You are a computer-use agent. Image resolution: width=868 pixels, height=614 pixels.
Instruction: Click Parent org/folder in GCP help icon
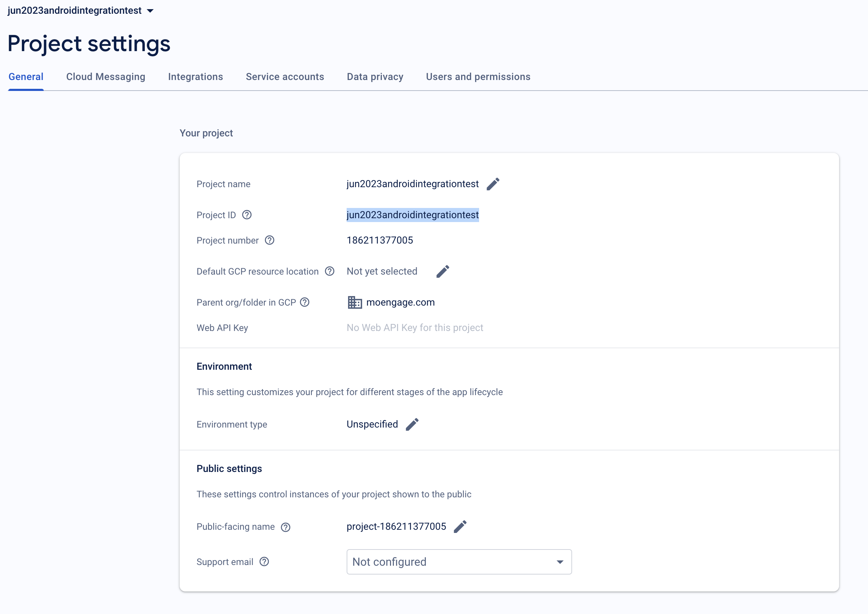(x=305, y=302)
